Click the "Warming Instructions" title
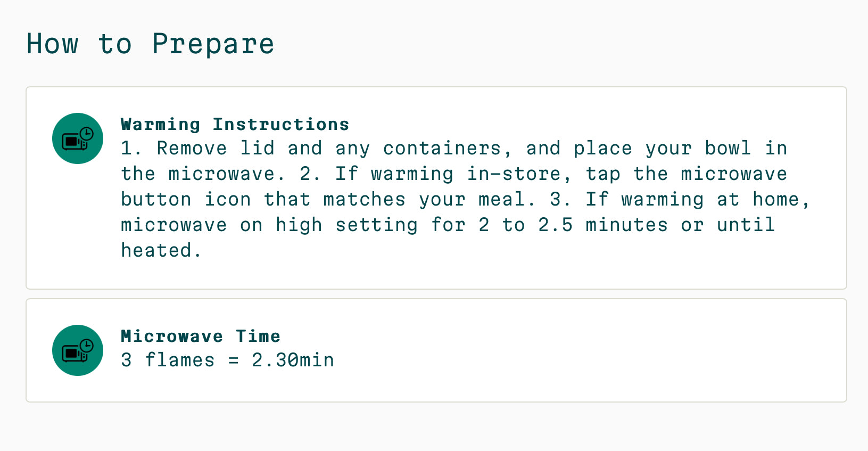Viewport: 868px width, 451px height. 235,124
